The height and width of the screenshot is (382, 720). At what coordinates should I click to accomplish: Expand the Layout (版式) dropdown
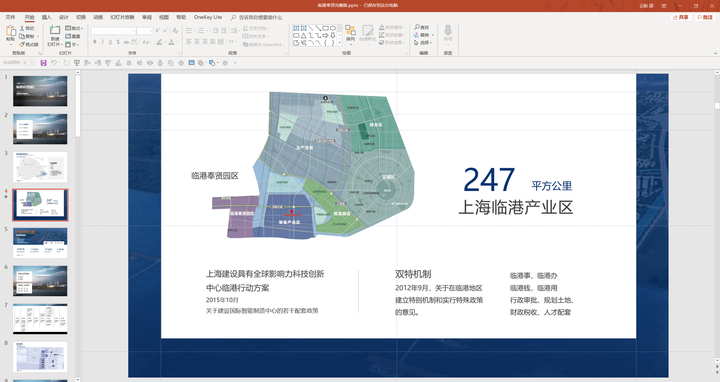tap(74, 28)
